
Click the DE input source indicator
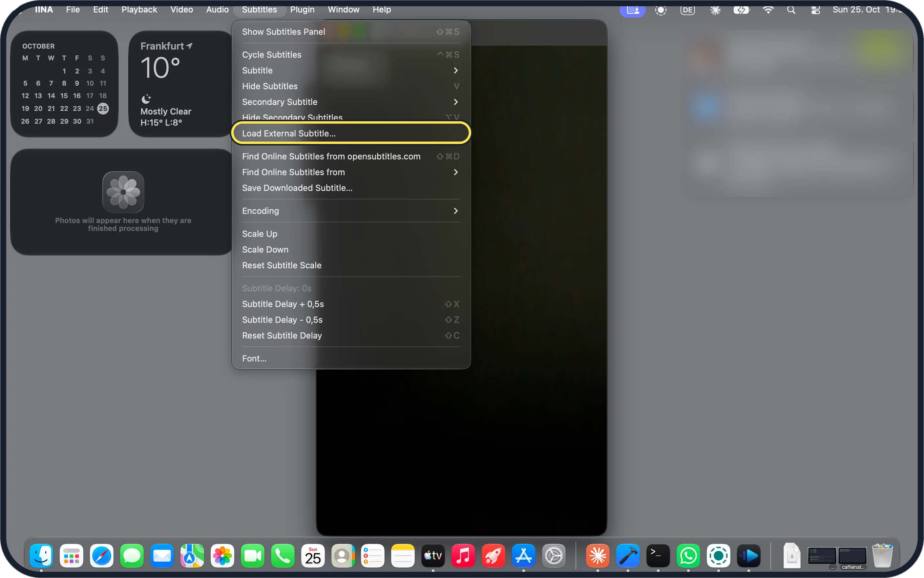(688, 10)
